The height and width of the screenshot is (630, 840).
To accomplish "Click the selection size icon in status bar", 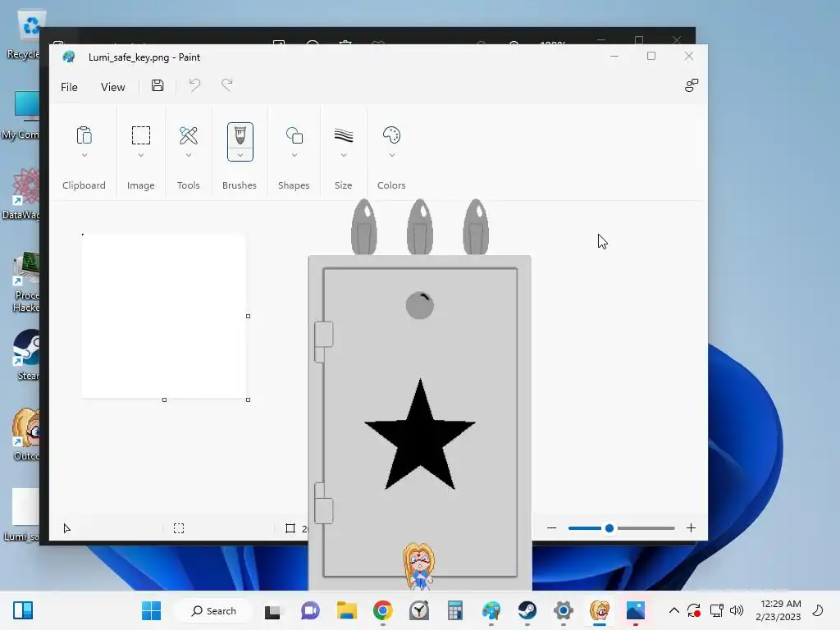I will [x=179, y=528].
